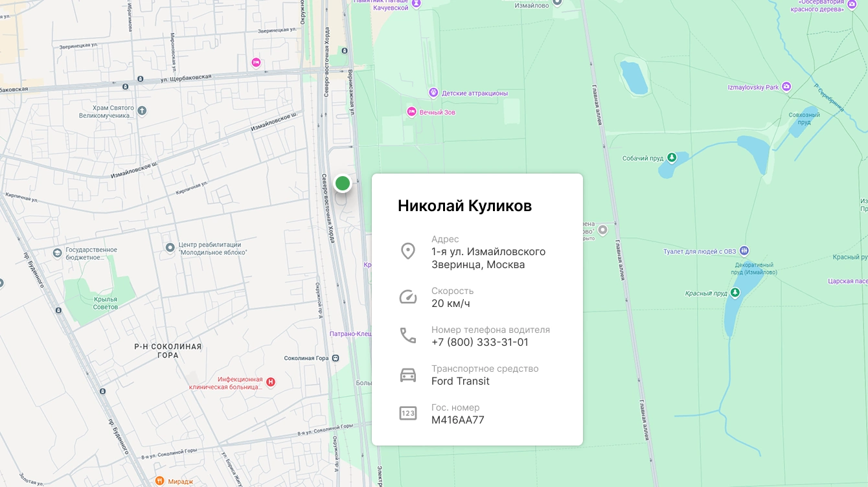Select the driver name Николай Куликов

click(464, 206)
